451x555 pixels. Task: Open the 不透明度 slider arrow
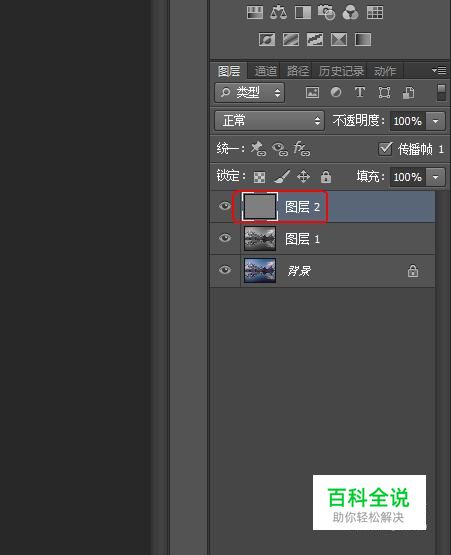[436, 121]
